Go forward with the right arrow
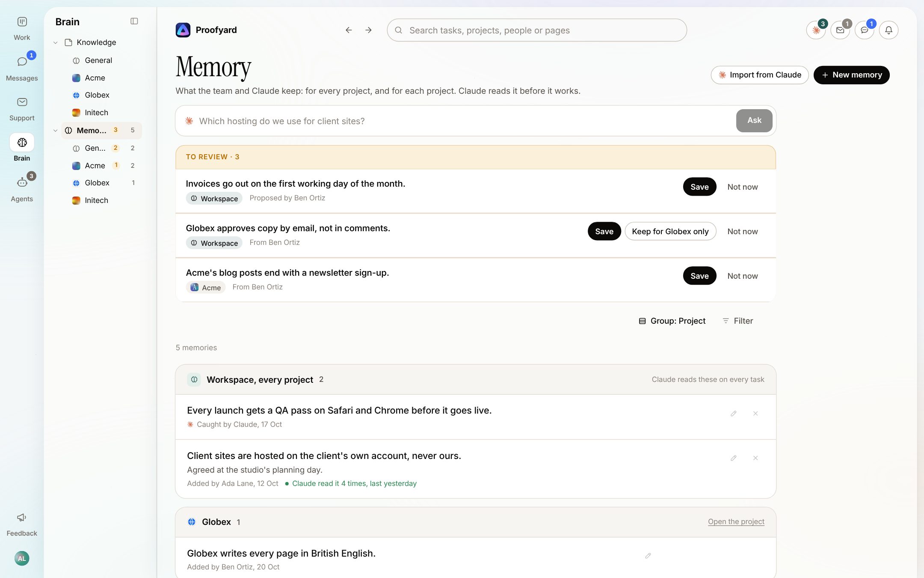924x578 pixels. pyautogui.click(x=368, y=30)
